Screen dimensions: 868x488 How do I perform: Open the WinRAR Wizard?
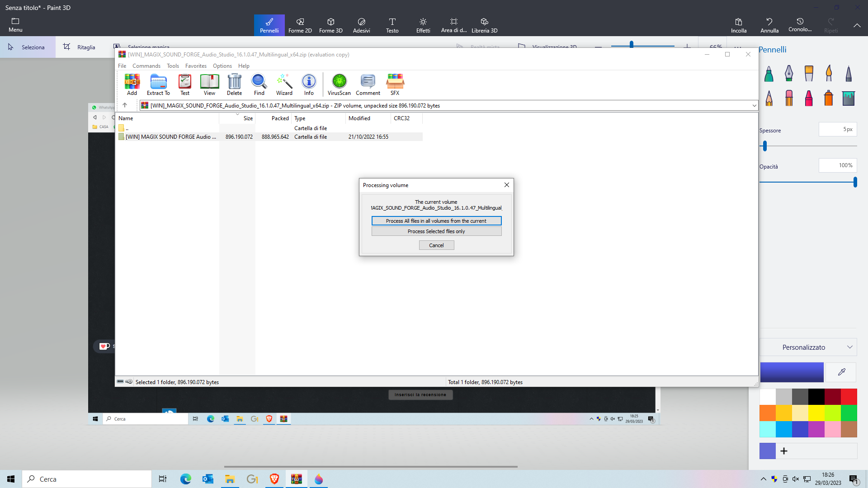284,84
